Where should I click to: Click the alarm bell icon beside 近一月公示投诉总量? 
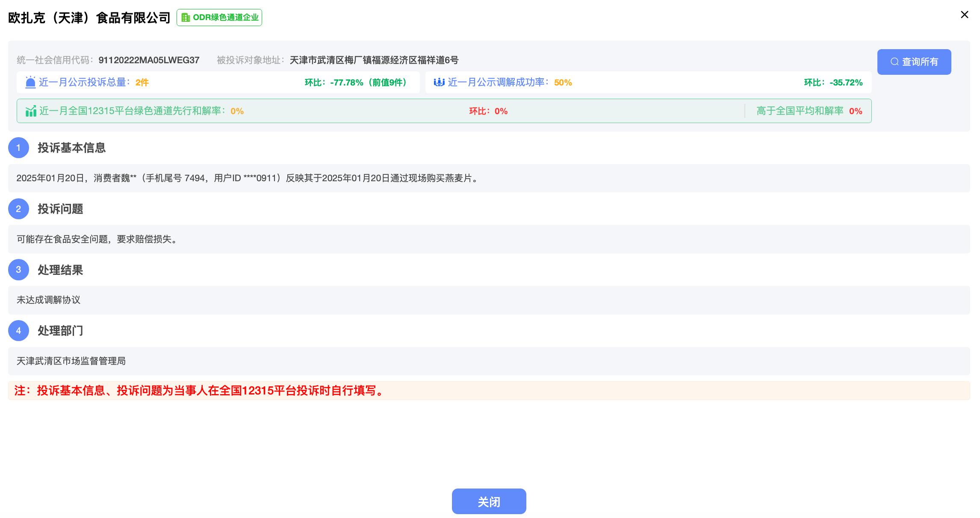(30, 82)
